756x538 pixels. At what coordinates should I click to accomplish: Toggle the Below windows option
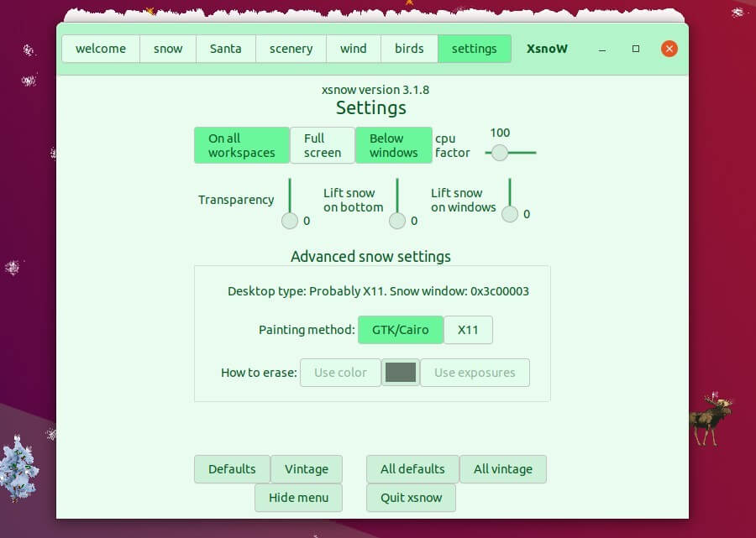(x=393, y=144)
